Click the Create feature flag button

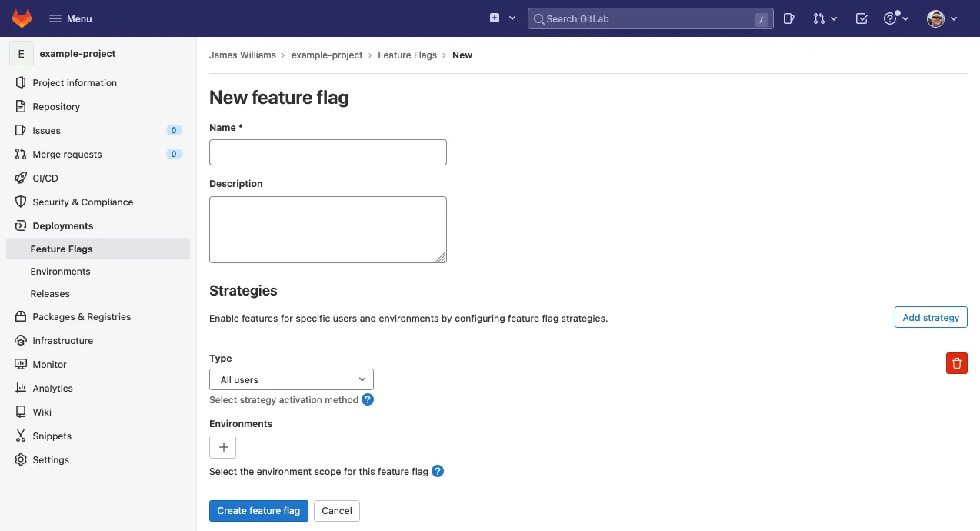(x=258, y=511)
